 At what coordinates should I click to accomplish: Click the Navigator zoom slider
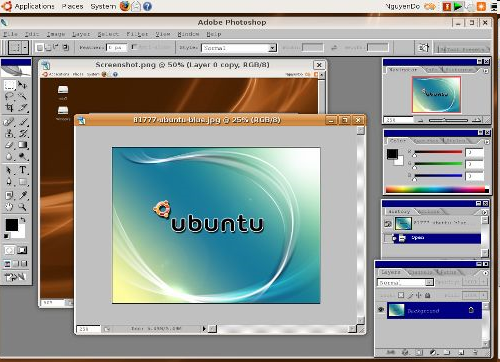(x=447, y=120)
